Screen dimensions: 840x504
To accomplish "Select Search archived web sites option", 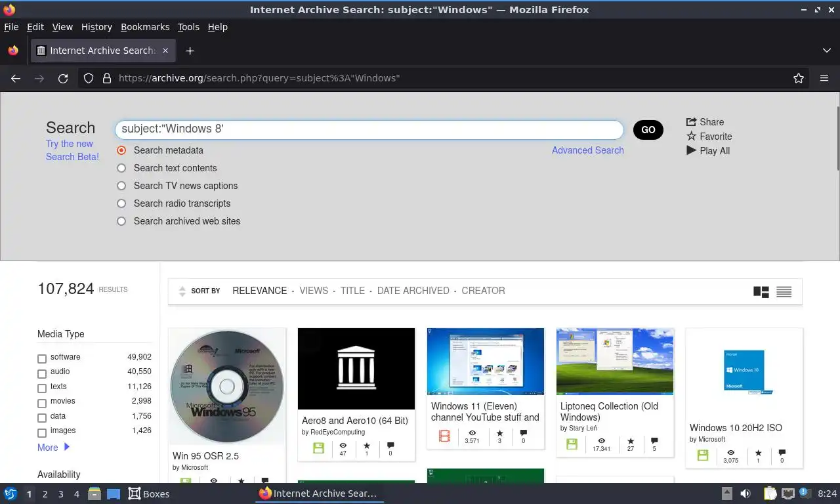I will [121, 221].
